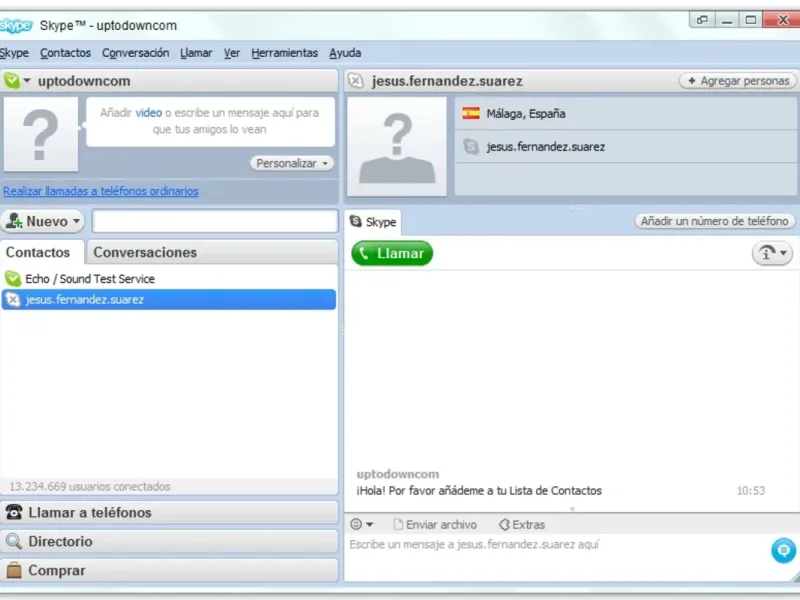Click the '¡Hola! Por favor añádeme' message
The image size is (800, 600).
click(x=479, y=491)
